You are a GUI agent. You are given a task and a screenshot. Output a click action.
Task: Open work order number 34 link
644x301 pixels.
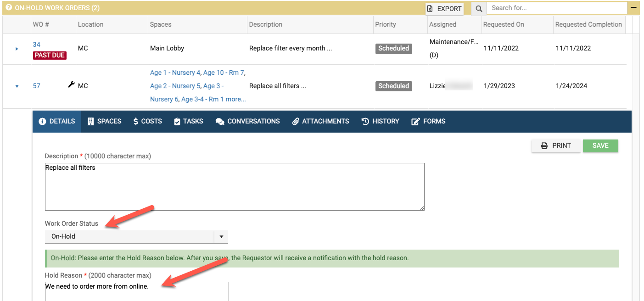[x=37, y=45]
